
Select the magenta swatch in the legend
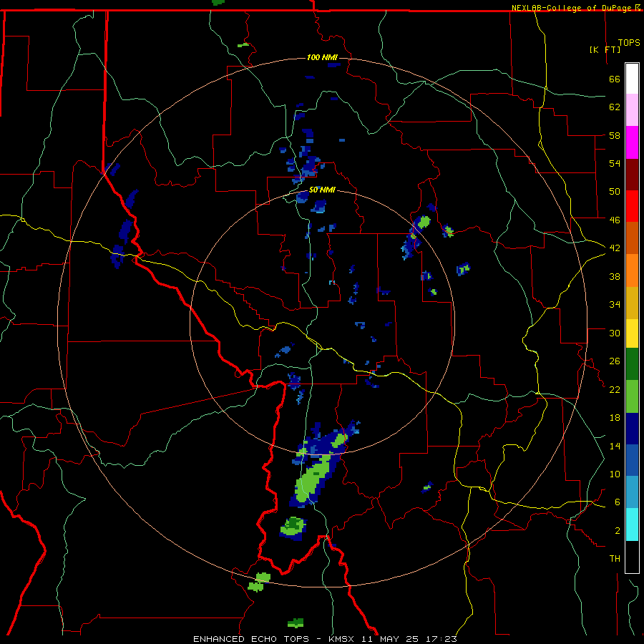[x=632, y=142]
